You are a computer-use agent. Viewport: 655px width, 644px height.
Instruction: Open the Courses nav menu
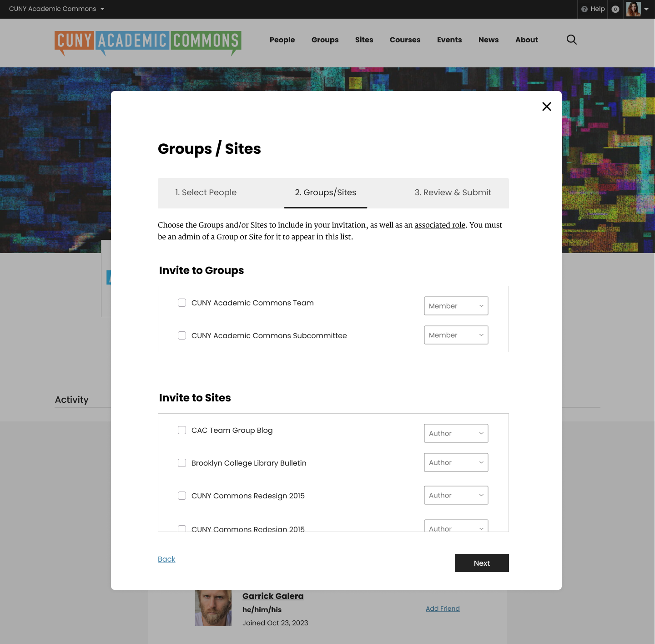[x=405, y=40]
